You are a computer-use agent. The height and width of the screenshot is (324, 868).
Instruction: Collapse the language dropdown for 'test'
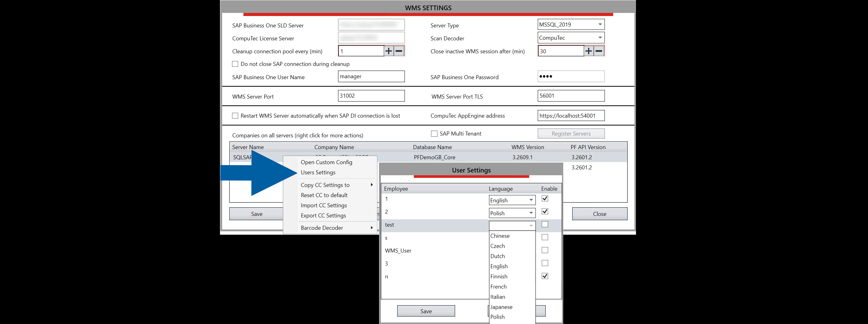[x=512, y=226]
